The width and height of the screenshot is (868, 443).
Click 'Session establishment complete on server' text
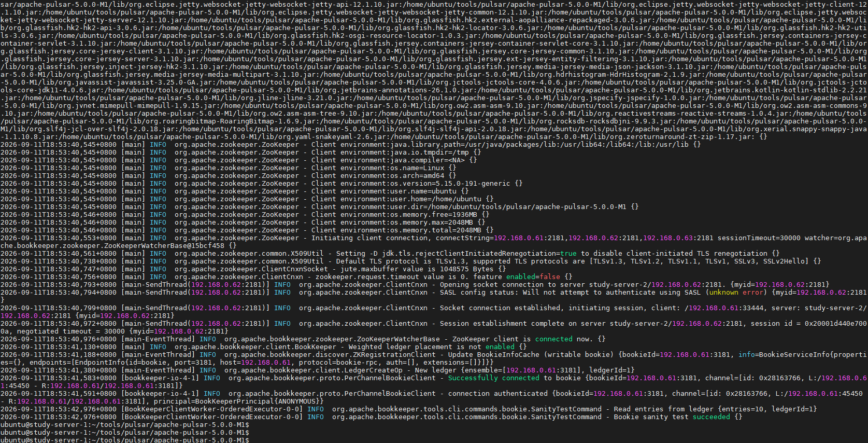point(523,324)
